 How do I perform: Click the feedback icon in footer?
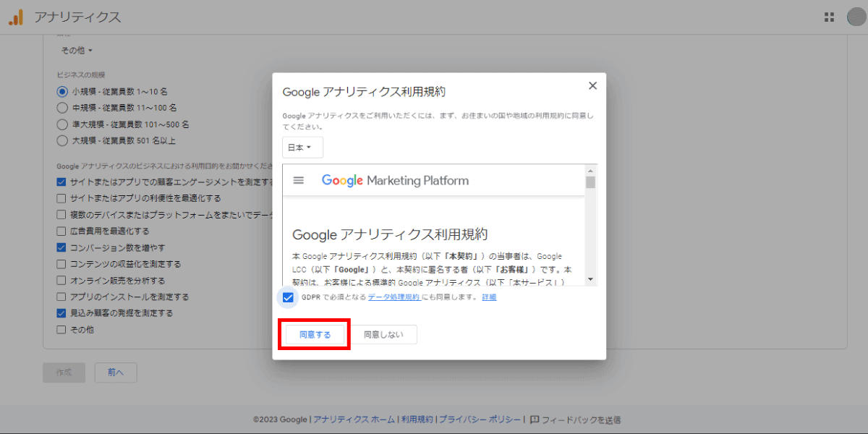pyautogui.click(x=534, y=419)
